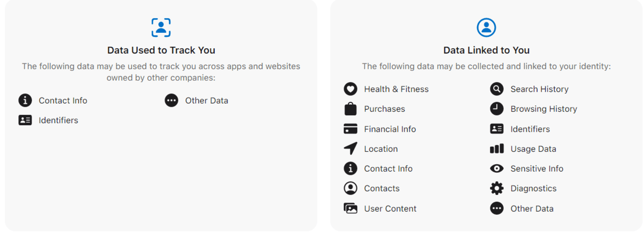Click Other Data label in linked data list
644x237 pixels.
coord(532,209)
